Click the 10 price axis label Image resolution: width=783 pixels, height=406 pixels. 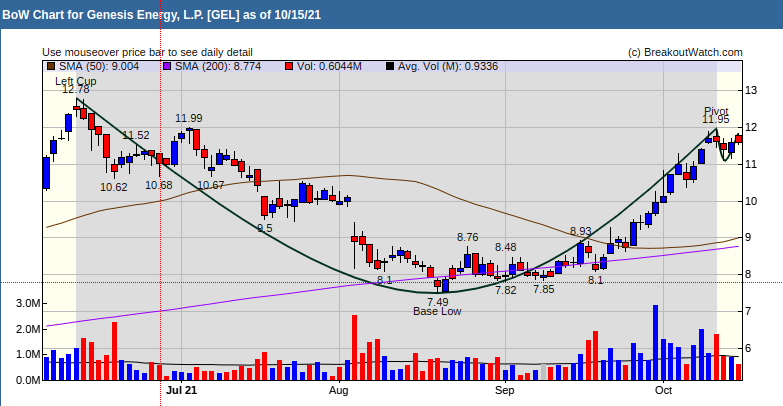point(751,201)
